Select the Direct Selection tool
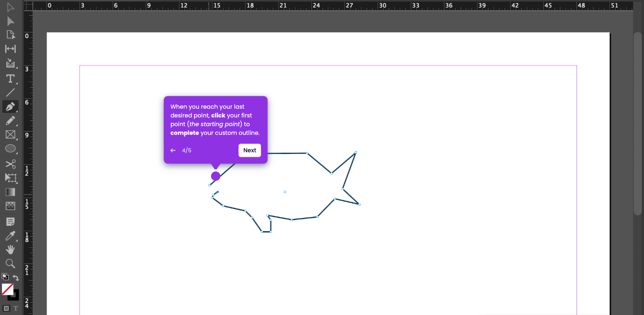The width and height of the screenshot is (644, 315). [x=10, y=21]
